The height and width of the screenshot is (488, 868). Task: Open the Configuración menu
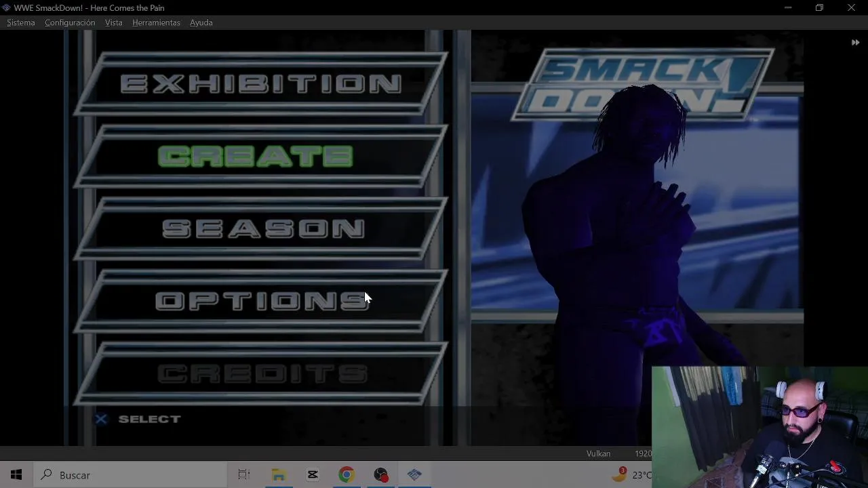(70, 22)
